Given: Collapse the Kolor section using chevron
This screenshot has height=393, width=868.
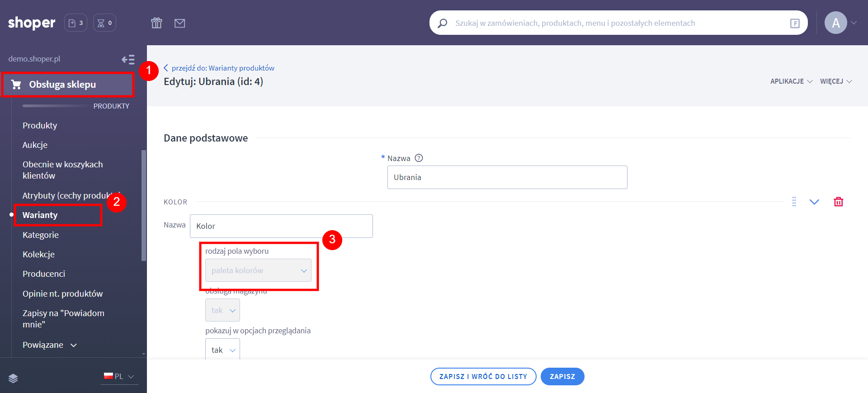Looking at the screenshot, I should click(814, 202).
